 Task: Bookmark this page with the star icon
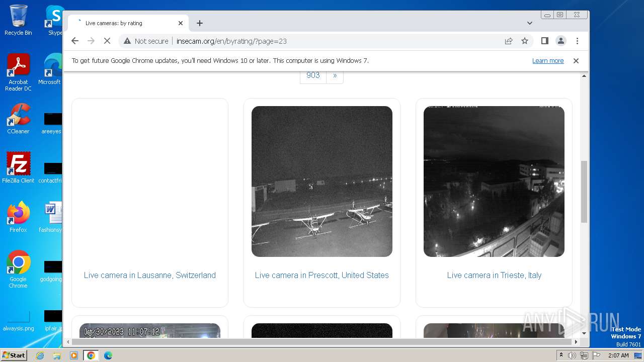click(x=525, y=41)
